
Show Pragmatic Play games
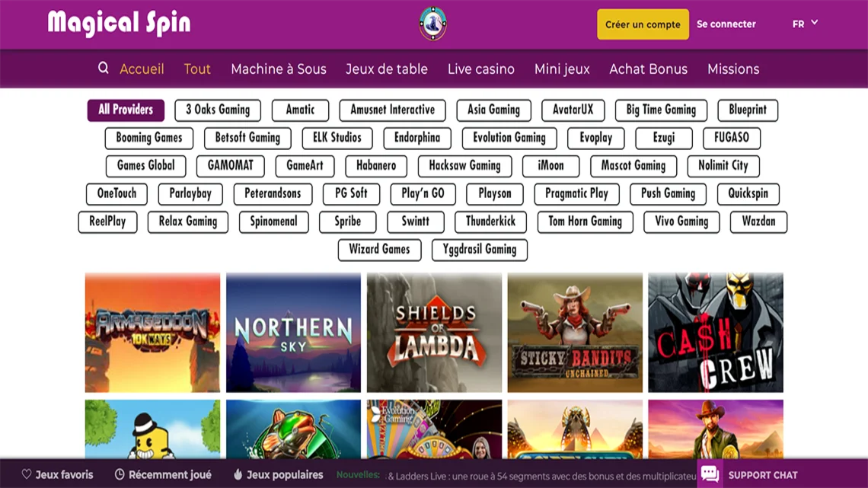tap(576, 193)
